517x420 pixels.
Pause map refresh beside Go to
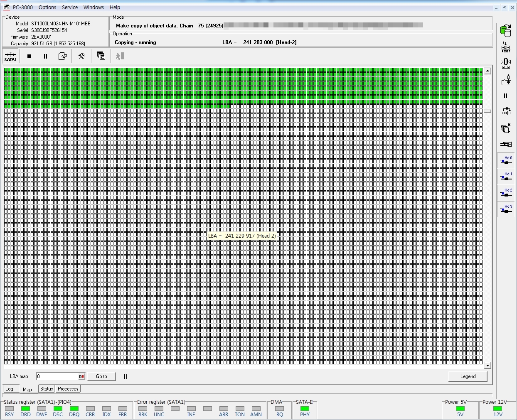pos(126,376)
